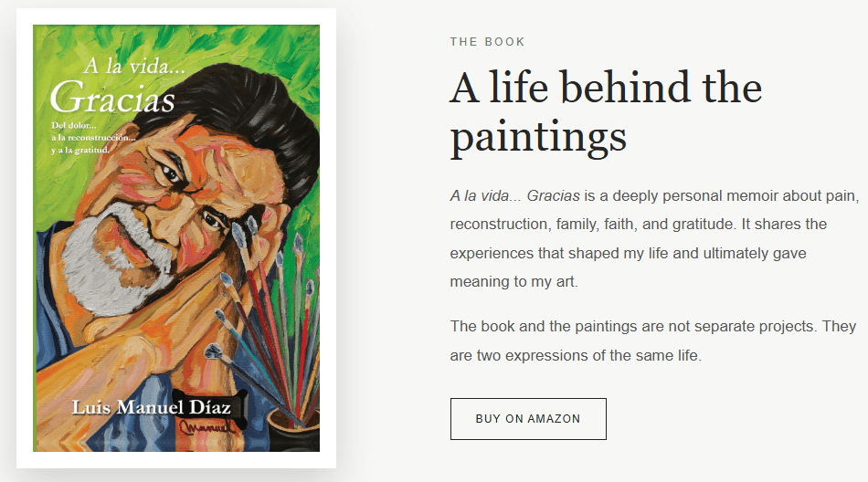The width and height of the screenshot is (868, 482).
Task: Click the BUY ON AMAZON button
Action: tap(528, 419)
